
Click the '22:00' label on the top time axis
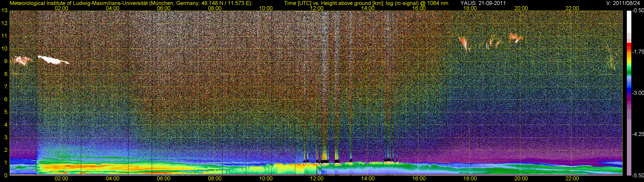(x=572, y=8)
